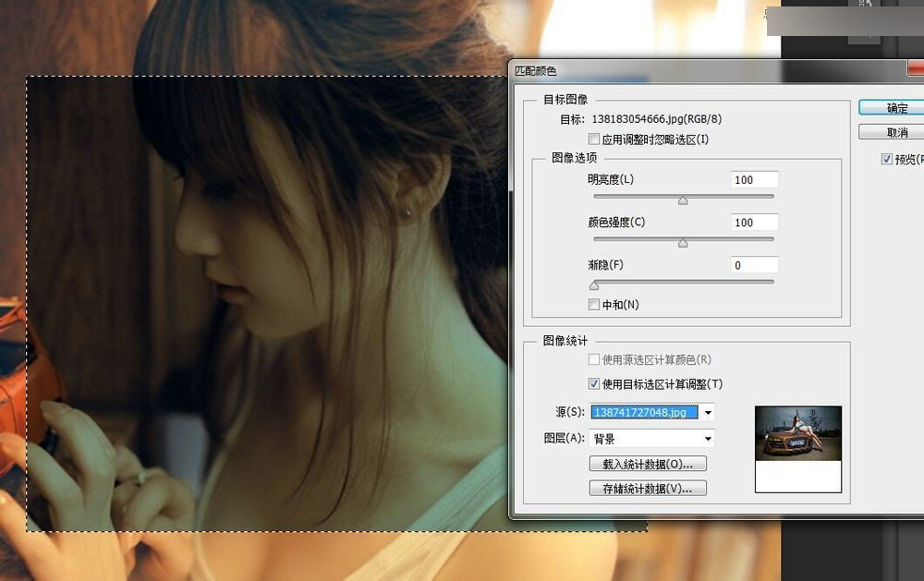The image size is (924, 581).
Task: Toggle the 预览 preview checkbox
Action: pos(887,159)
